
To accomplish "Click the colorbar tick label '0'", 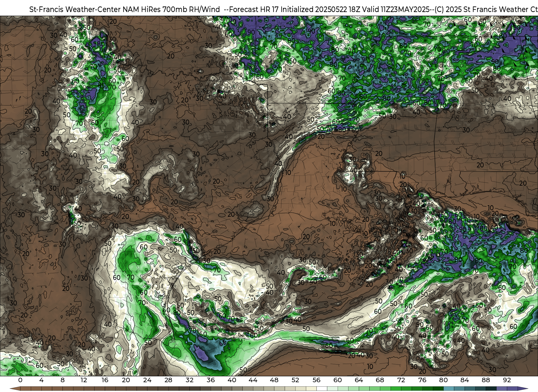I will (20, 380).
